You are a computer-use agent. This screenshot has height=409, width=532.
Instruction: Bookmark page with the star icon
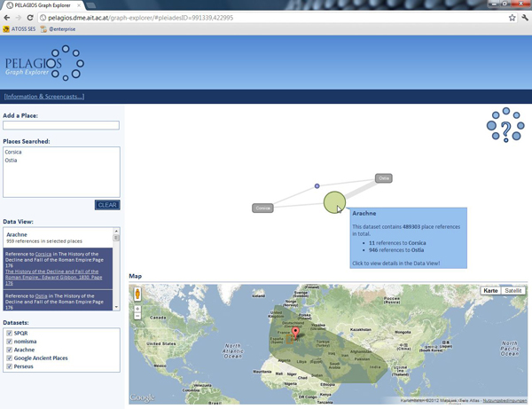click(x=512, y=18)
